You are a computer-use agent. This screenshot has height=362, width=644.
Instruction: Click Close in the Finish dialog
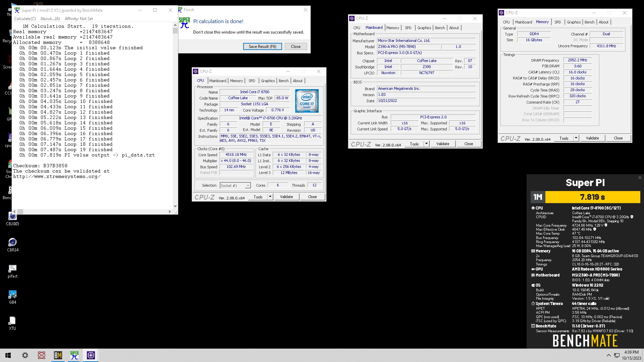click(296, 47)
